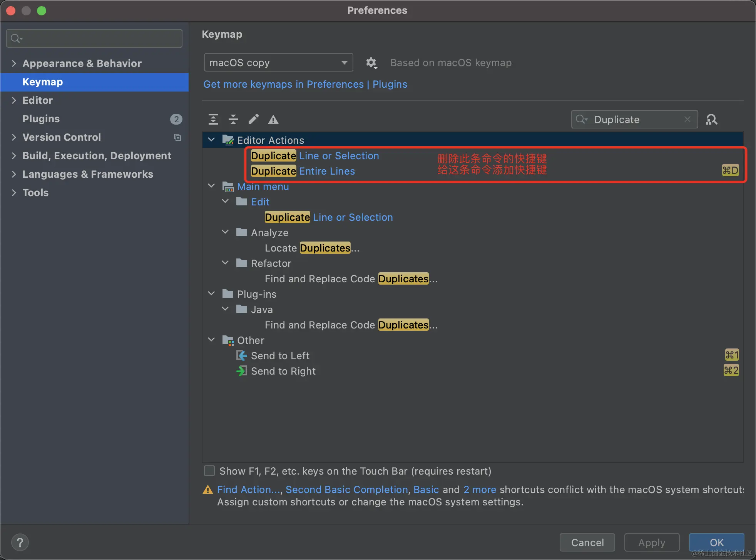Open help via question mark button
Screen dimensions: 756x560
coord(20,542)
